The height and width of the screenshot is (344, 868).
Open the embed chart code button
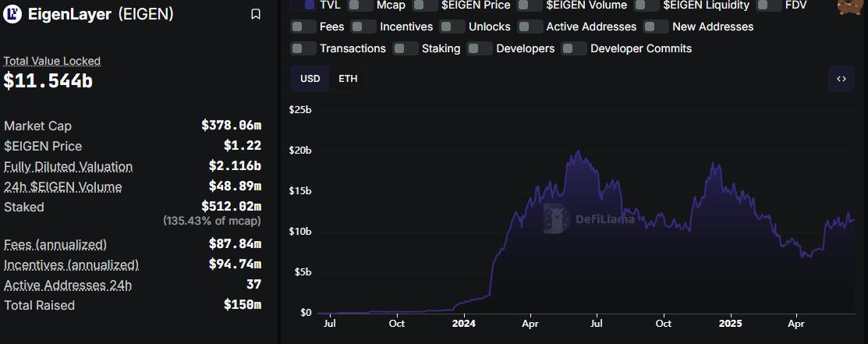(x=841, y=79)
